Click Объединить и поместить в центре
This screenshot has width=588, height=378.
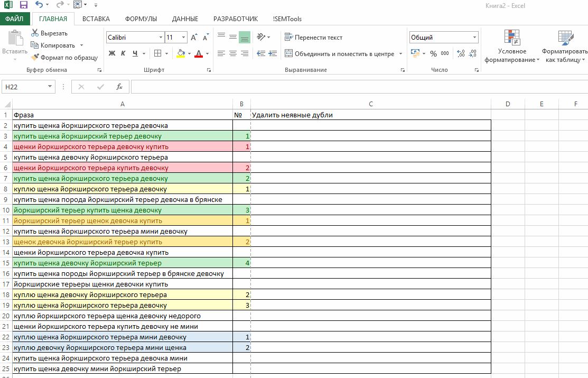click(x=339, y=54)
